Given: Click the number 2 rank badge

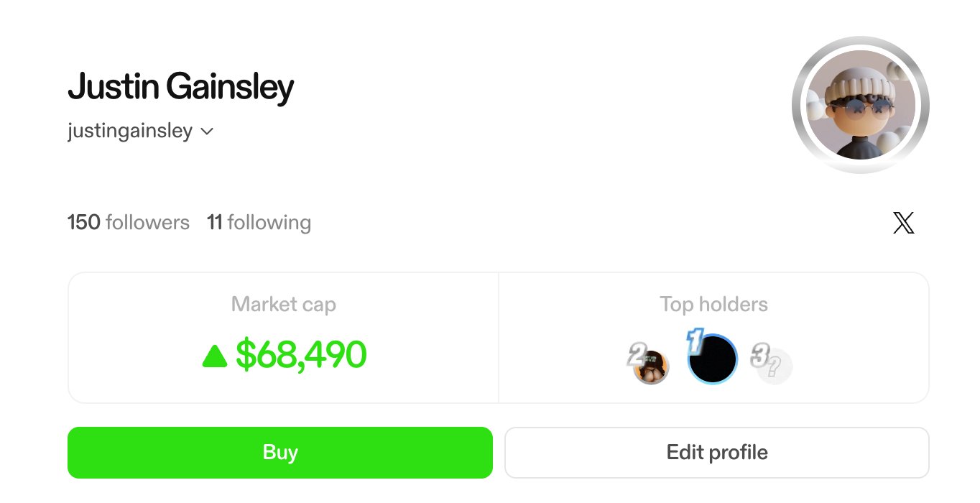Looking at the screenshot, I should pyautogui.click(x=636, y=353).
